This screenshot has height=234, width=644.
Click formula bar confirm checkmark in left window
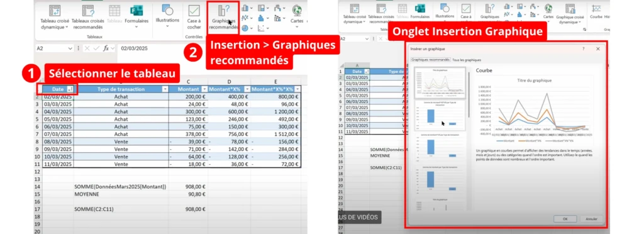[96, 48]
